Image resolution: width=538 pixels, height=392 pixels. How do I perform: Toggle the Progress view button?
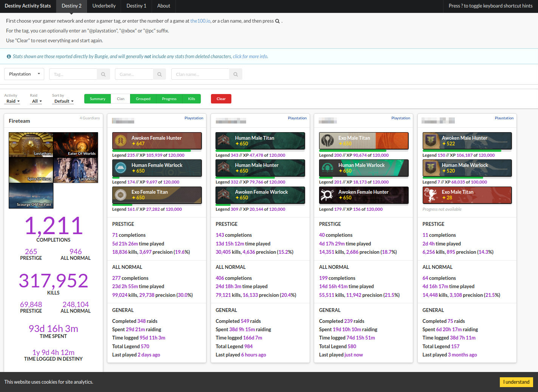169,99
